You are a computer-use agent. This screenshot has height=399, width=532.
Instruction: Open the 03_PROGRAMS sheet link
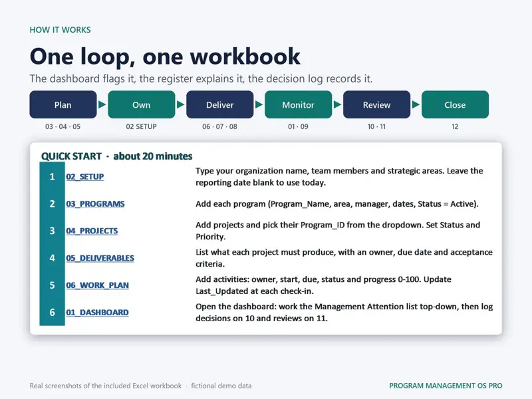pos(95,204)
